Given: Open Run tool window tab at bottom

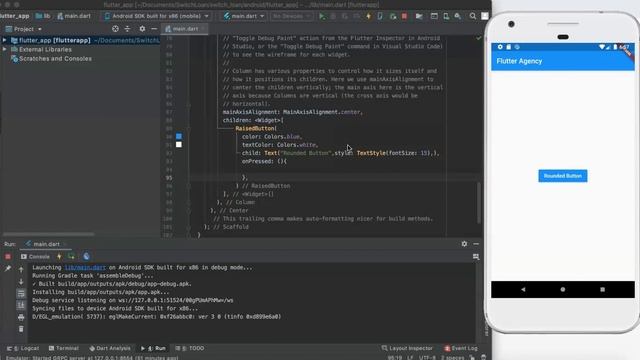Looking at the screenshot, I should click(153, 348).
